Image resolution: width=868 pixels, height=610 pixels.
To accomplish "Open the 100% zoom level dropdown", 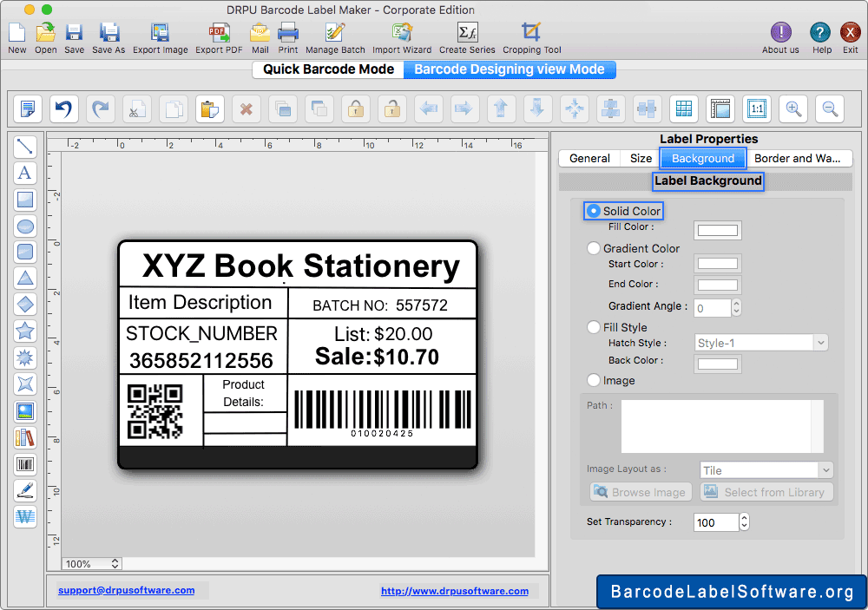I will (91, 563).
